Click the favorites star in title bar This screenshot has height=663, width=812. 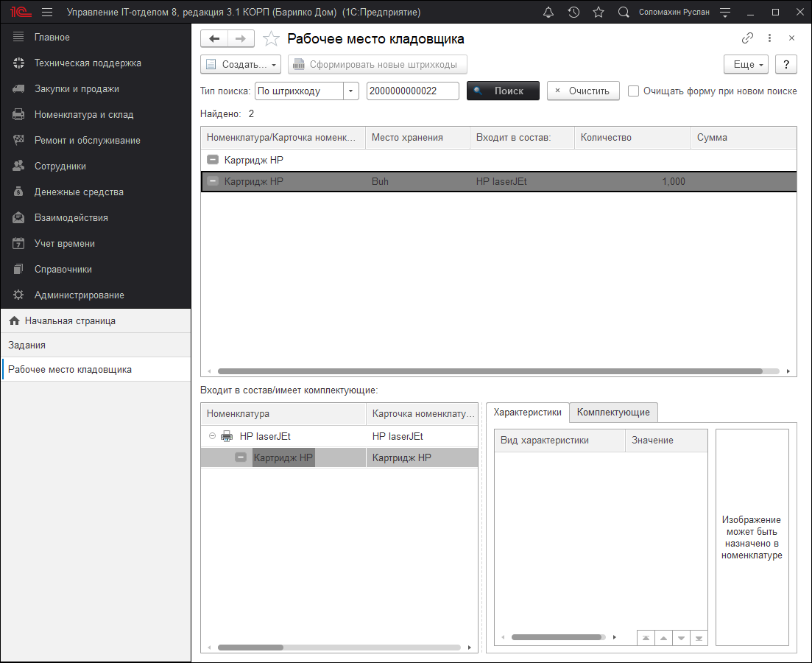[599, 13]
